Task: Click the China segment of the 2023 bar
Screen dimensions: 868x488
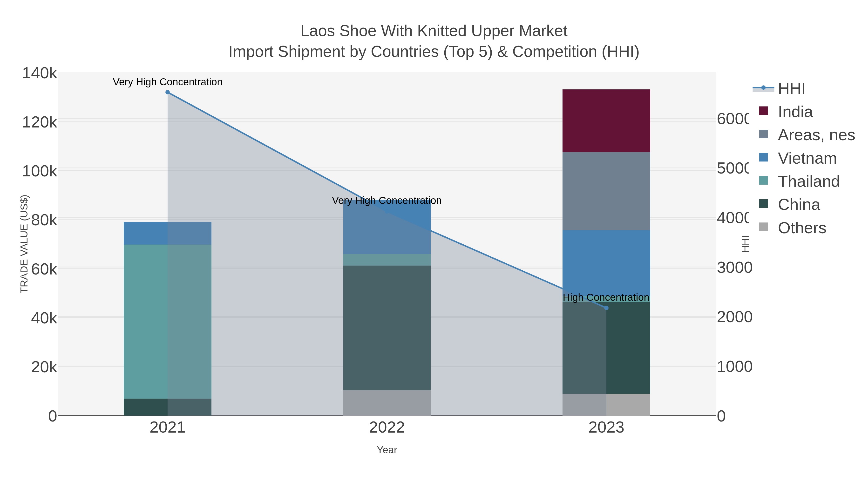Action: pos(606,348)
